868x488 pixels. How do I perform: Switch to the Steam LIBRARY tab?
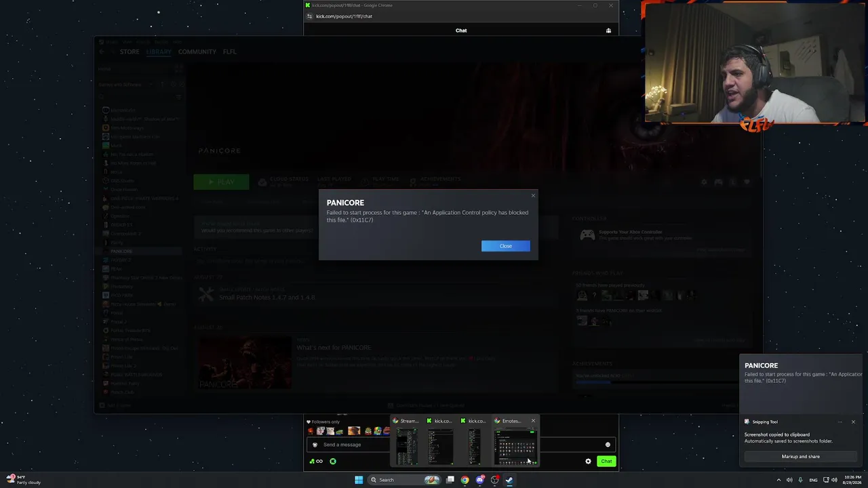click(x=159, y=52)
